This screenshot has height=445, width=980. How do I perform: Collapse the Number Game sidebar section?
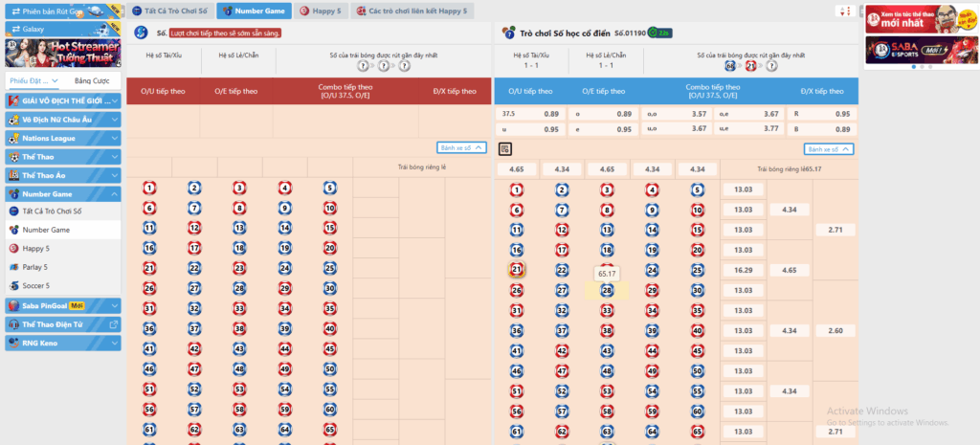pos(63,194)
